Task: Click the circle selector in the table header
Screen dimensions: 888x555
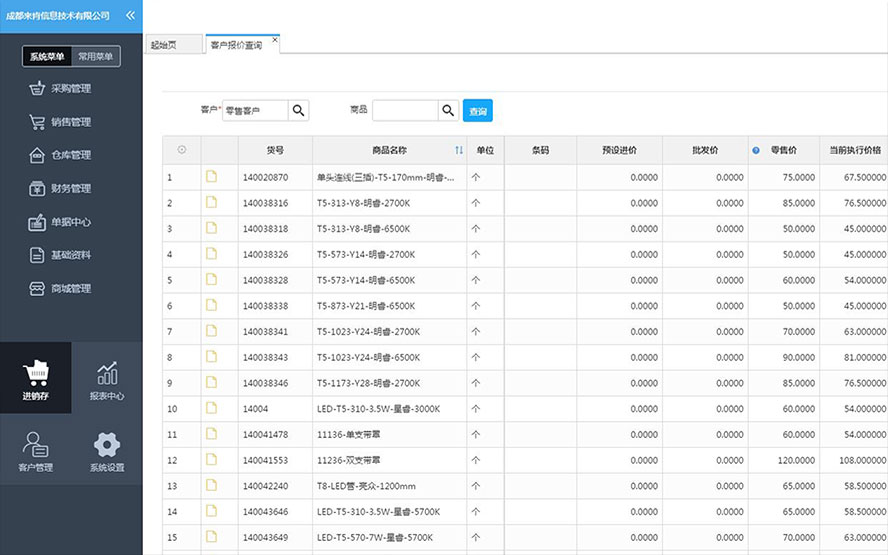Action: (182, 150)
